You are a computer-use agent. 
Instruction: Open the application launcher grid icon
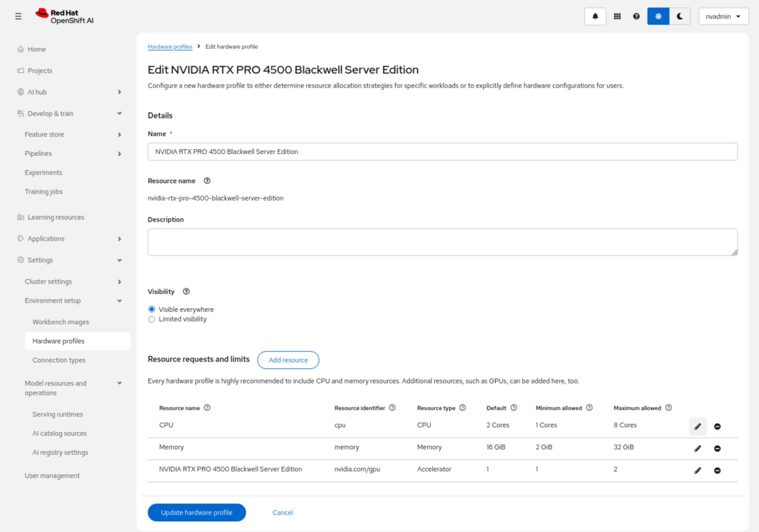[x=617, y=16]
